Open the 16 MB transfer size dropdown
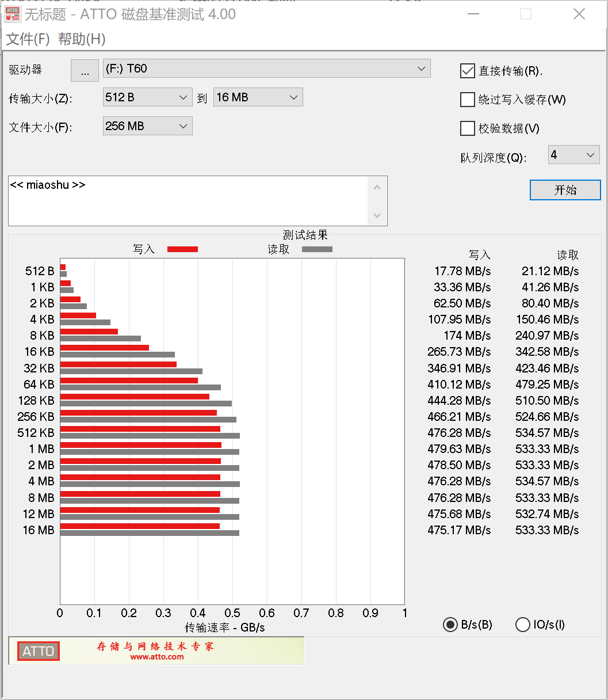The width and height of the screenshot is (608, 700). point(258,97)
